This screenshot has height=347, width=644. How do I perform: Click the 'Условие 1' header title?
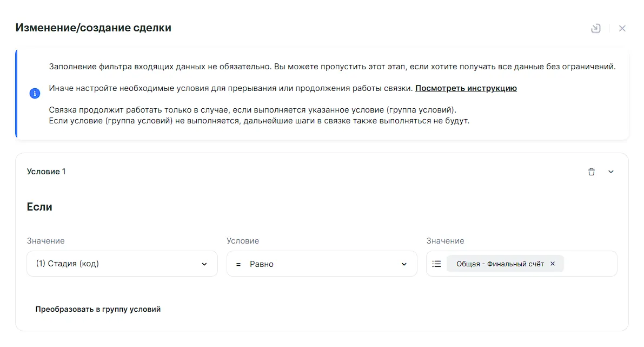point(46,172)
